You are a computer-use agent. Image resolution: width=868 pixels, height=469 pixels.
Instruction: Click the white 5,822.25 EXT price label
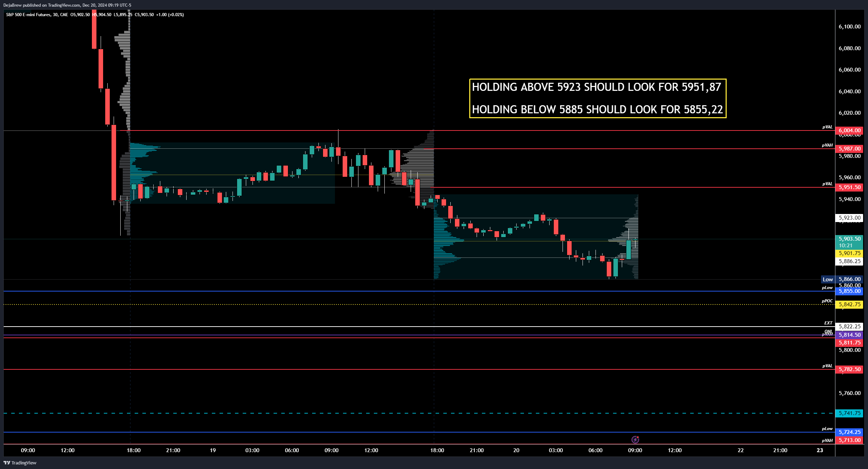849,327
